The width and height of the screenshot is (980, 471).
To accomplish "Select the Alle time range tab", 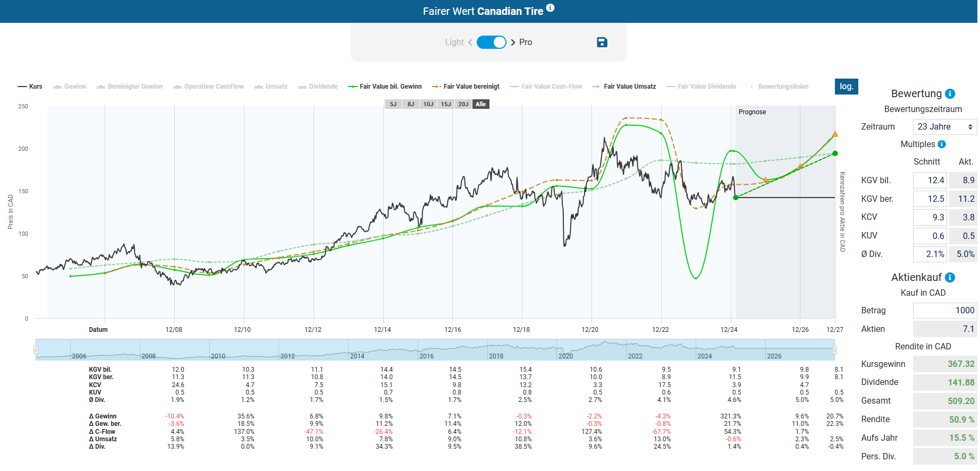I will [480, 104].
